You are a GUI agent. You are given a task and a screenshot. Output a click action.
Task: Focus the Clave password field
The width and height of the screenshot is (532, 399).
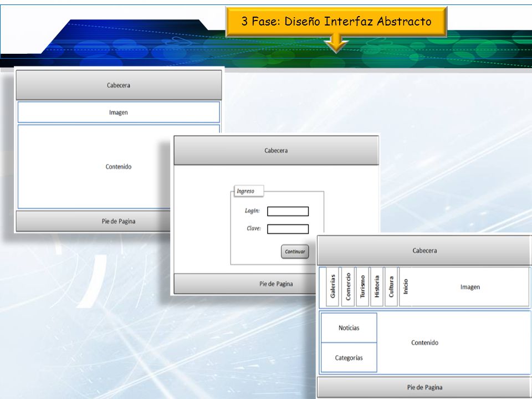pyautogui.click(x=288, y=229)
